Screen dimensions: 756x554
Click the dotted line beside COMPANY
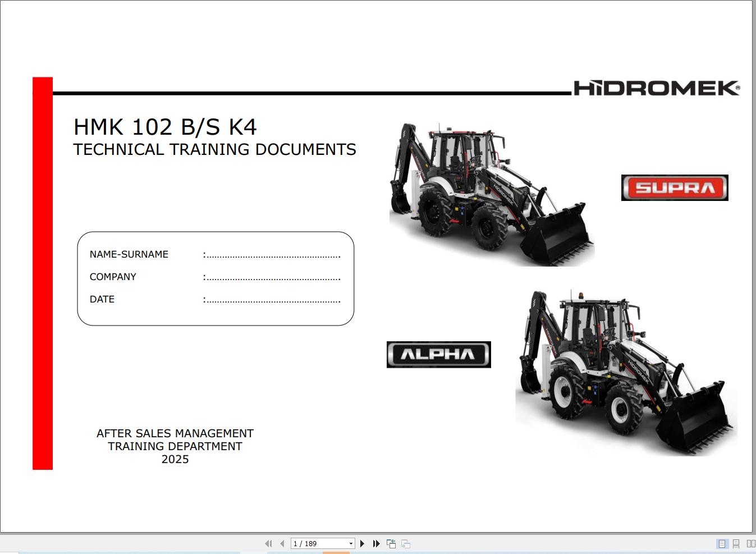coord(272,278)
